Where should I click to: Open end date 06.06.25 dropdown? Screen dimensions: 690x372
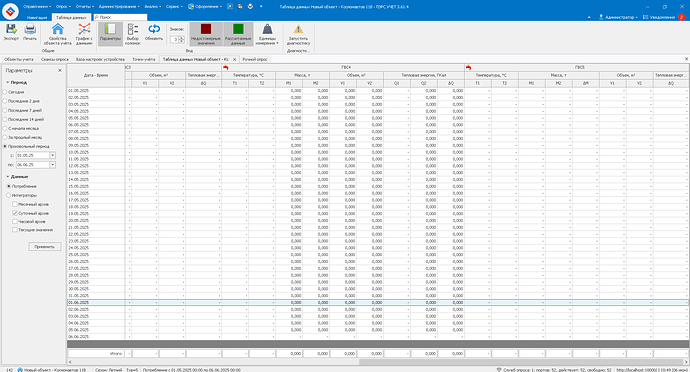[x=52, y=165]
